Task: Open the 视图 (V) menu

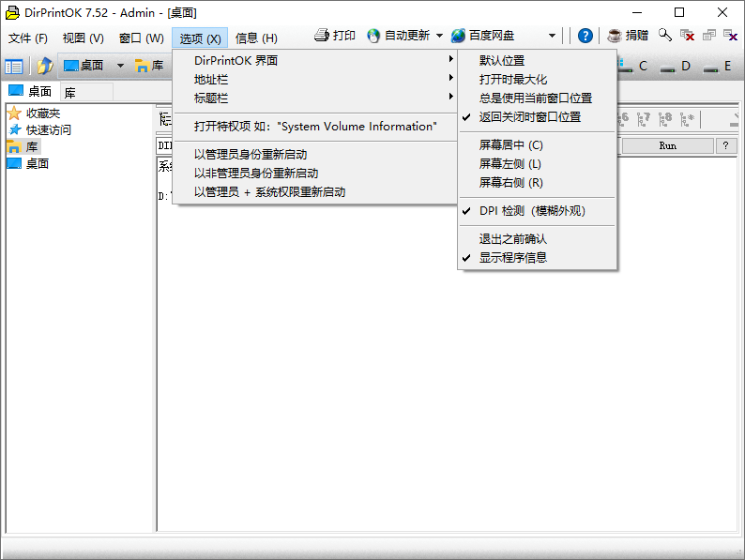Action: pos(84,38)
